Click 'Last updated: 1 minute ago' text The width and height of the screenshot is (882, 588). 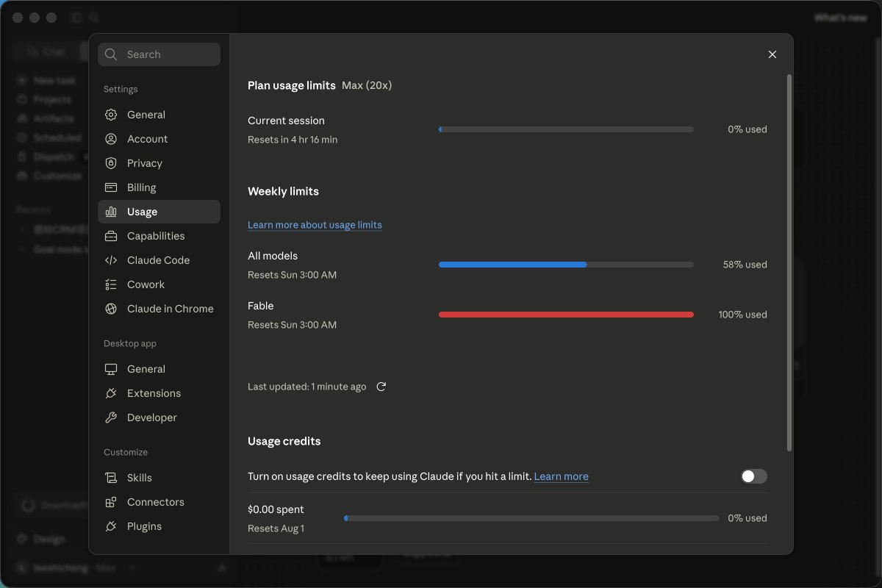(x=306, y=387)
